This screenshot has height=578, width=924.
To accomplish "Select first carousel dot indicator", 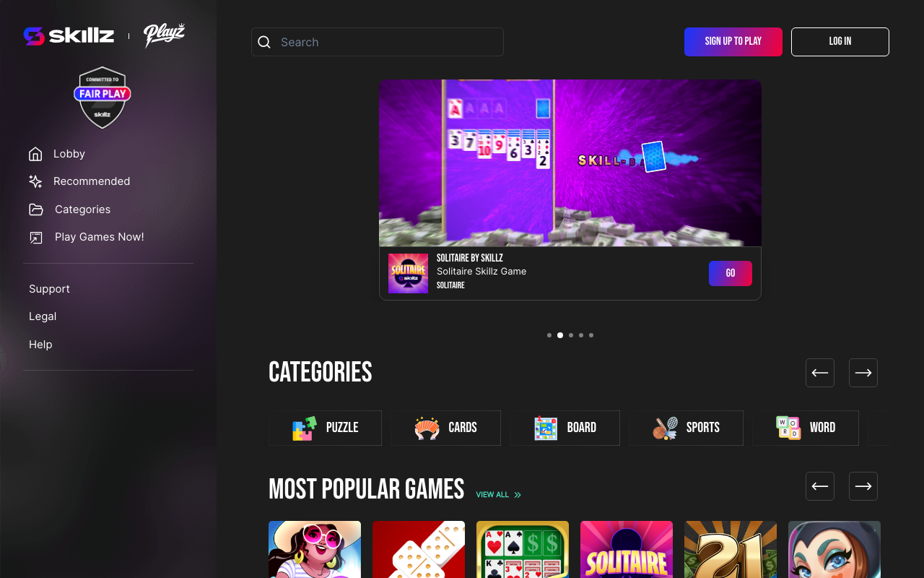I will coord(549,335).
